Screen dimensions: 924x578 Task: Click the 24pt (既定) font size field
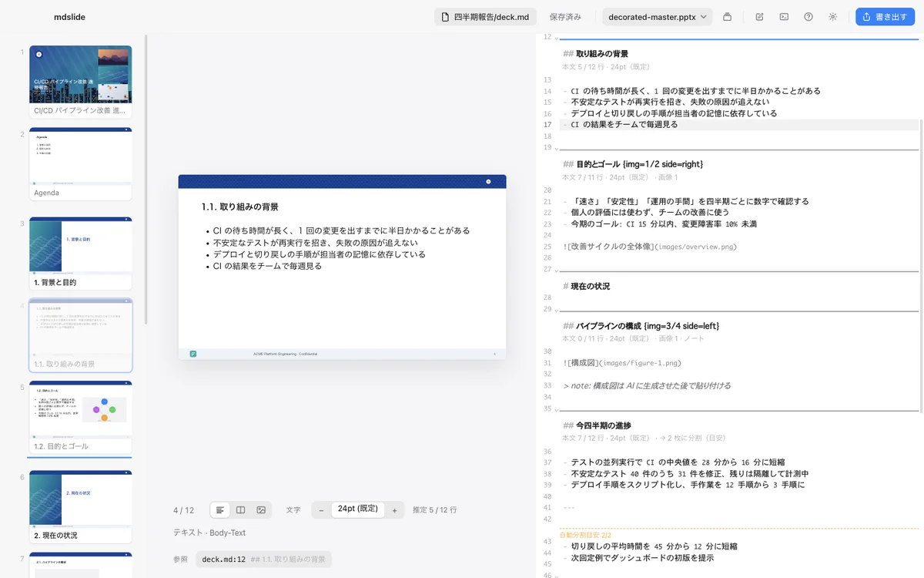click(358, 509)
